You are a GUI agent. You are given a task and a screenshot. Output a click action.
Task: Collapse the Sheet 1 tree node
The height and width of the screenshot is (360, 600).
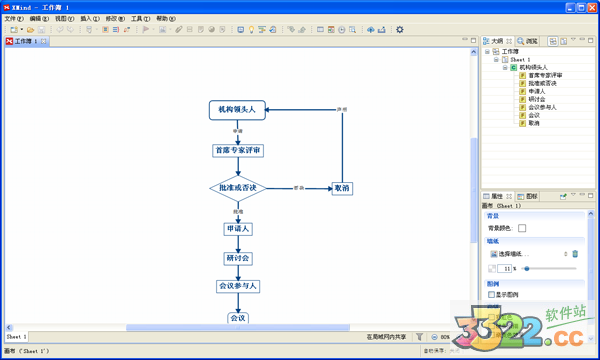pyautogui.click(x=496, y=60)
